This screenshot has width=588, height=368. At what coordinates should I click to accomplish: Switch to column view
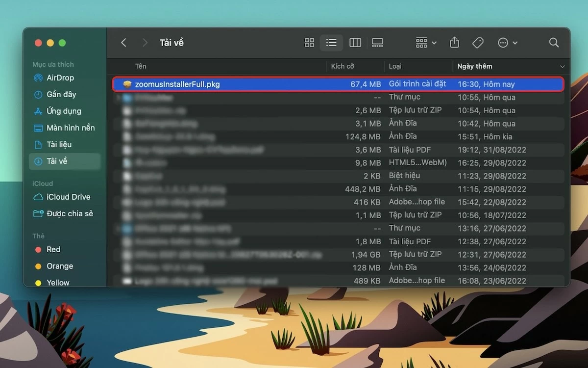pyautogui.click(x=355, y=43)
